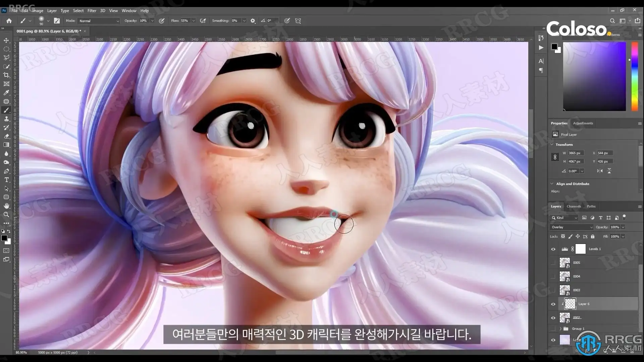Image resolution: width=644 pixels, height=362 pixels.
Task: Click the hue spectrum slider
Action: click(x=635, y=76)
